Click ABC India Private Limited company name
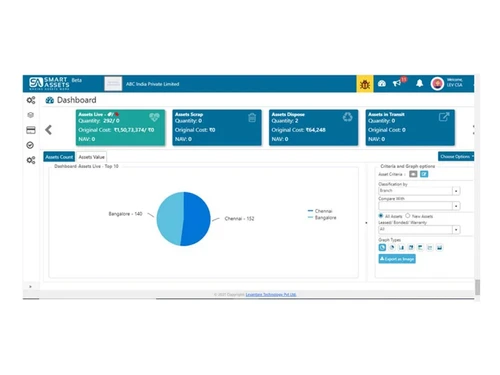This screenshot has width=500, height=375. (152, 84)
